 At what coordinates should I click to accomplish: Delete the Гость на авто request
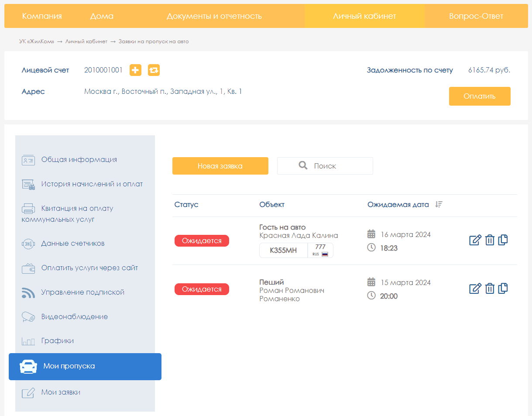(x=490, y=240)
